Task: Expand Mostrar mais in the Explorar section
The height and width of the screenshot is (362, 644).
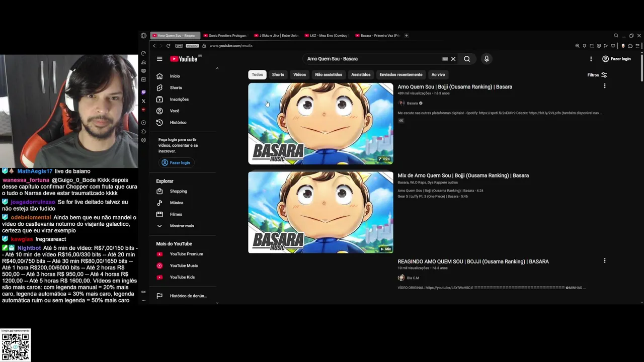Action: click(x=182, y=226)
